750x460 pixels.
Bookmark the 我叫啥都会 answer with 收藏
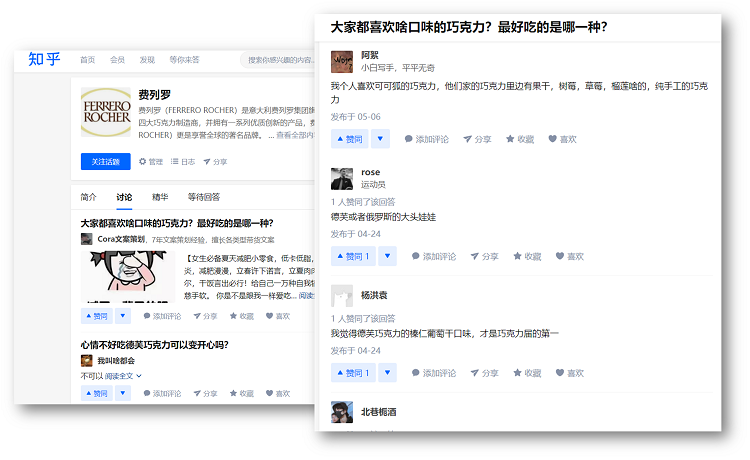(242, 394)
